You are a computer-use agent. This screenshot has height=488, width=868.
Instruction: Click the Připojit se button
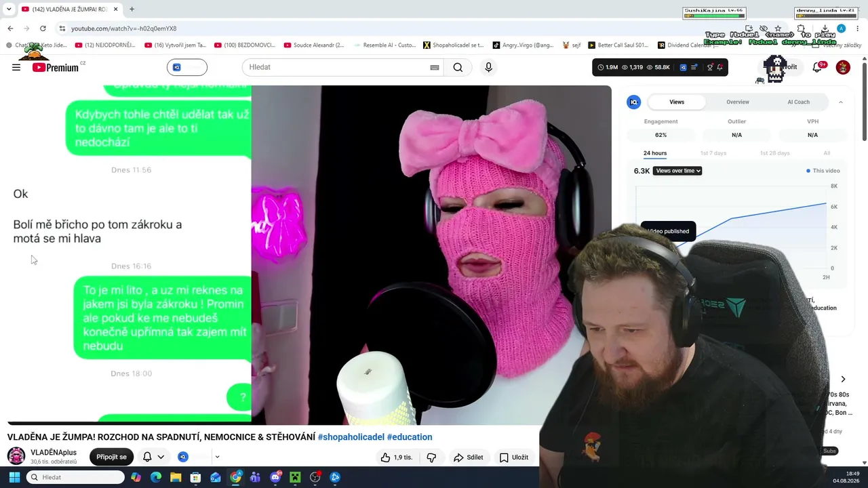pyautogui.click(x=111, y=457)
